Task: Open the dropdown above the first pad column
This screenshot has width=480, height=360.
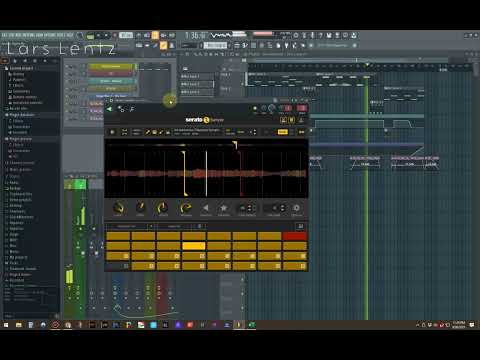Action: click(129, 226)
